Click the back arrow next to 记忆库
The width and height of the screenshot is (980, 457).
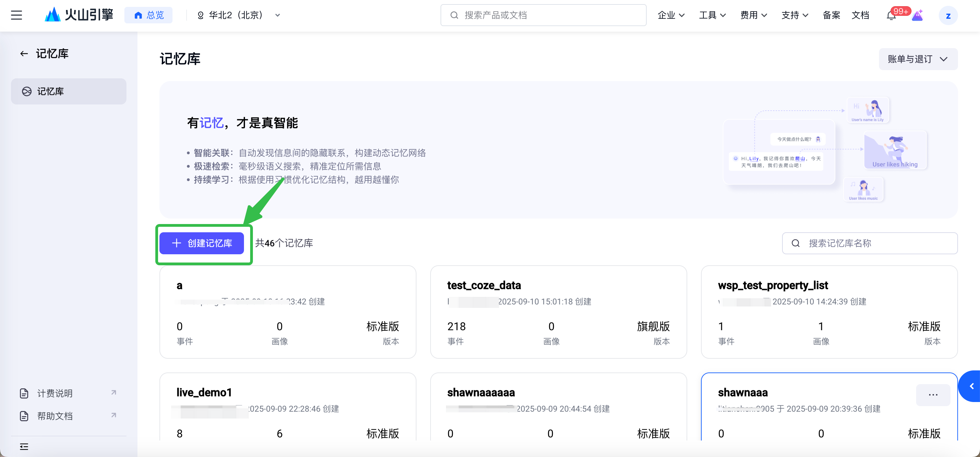[x=24, y=54]
